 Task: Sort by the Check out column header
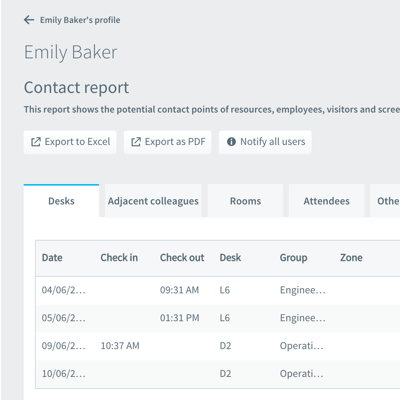pos(182,258)
